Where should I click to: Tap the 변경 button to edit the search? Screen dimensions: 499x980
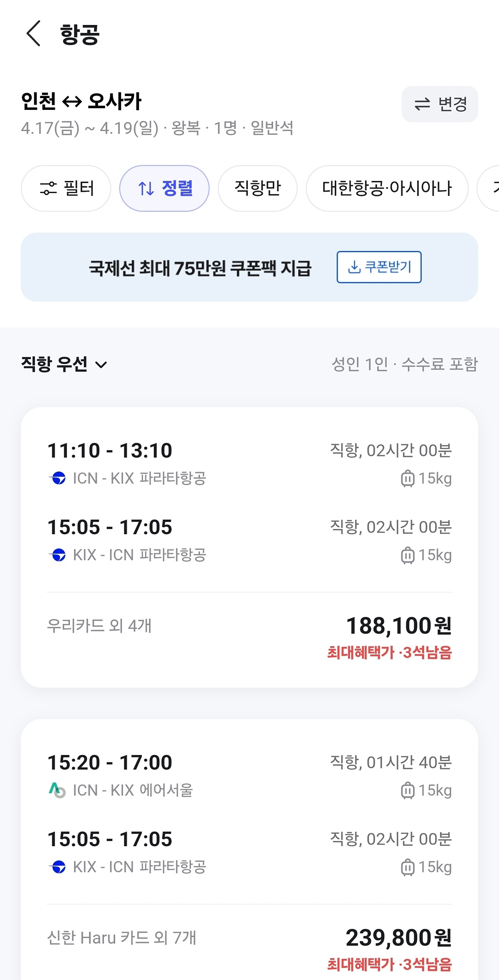440,104
